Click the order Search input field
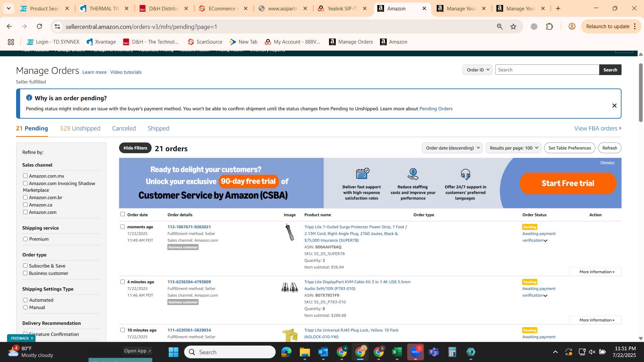Image resolution: width=644 pixels, height=362 pixels. [547, 70]
